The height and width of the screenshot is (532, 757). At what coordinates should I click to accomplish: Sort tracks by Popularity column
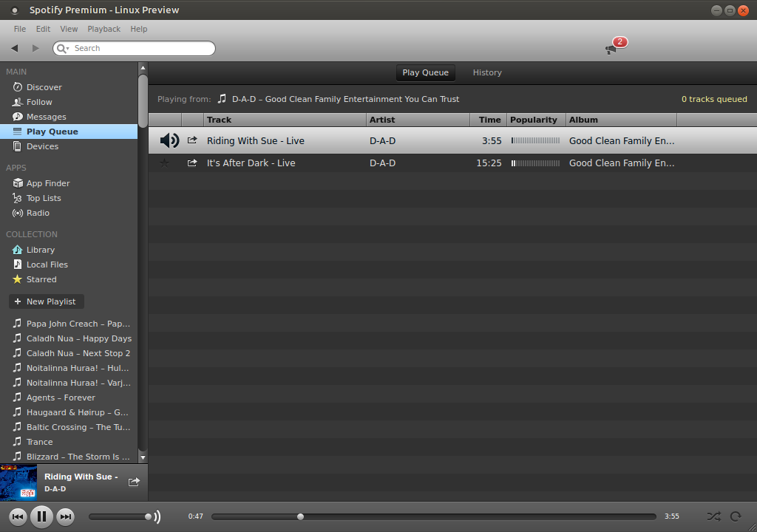click(535, 120)
